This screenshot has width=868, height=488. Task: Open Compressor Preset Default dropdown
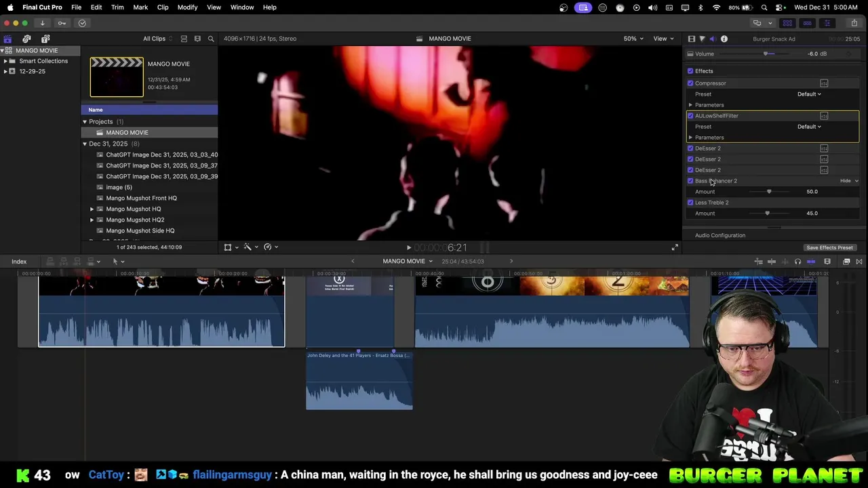[809, 94]
